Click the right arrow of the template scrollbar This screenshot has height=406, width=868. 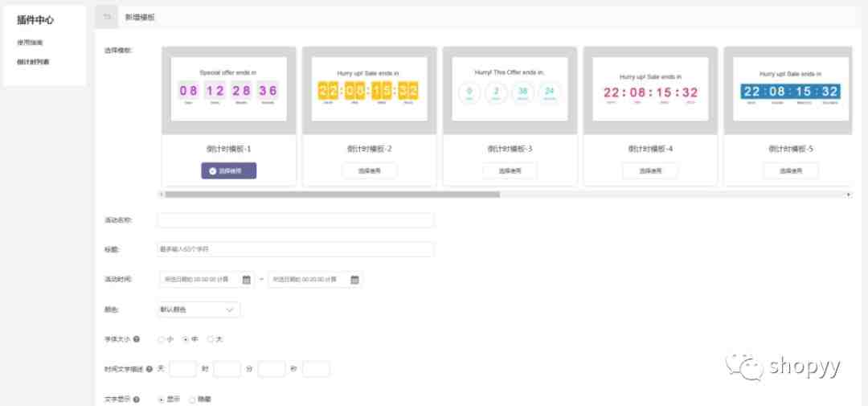pyautogui.click(x=849, y=195)
